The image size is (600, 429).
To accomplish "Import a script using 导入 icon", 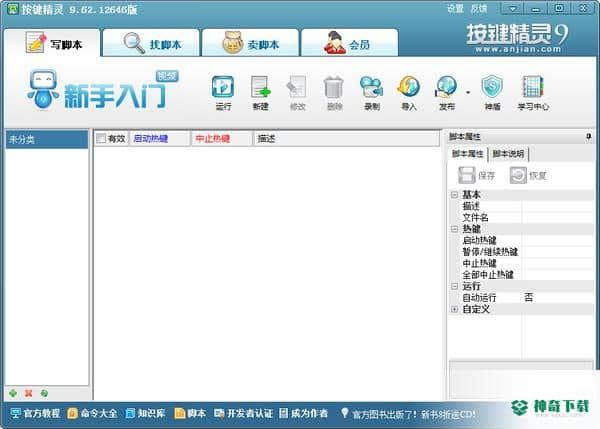I will click(409, 93).
